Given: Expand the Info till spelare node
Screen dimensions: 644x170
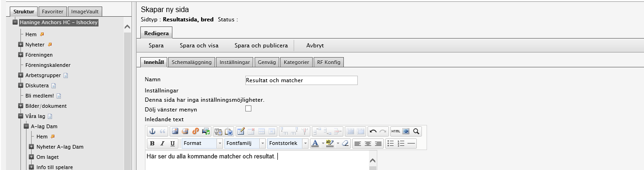Looking at the screenshot, I should pyautogui.click(x=32, y=167).
